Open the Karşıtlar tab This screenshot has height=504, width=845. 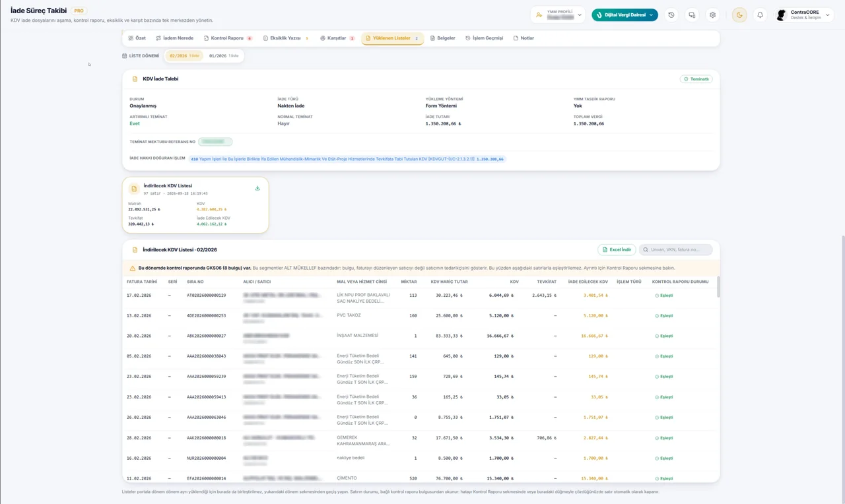337,38
